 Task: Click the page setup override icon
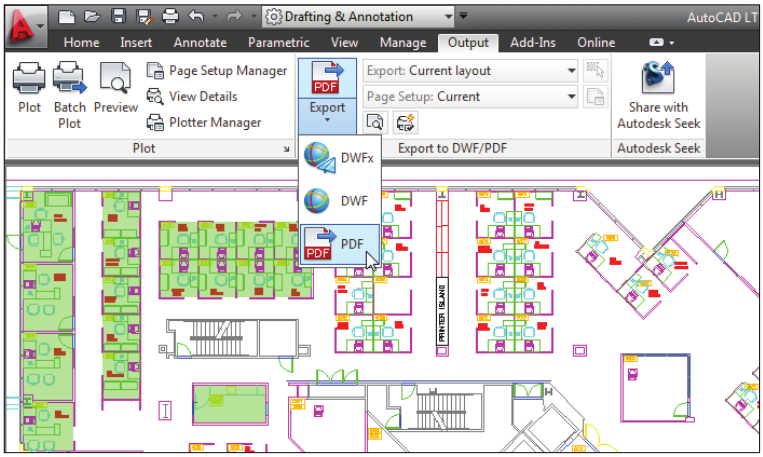[595, 97]
